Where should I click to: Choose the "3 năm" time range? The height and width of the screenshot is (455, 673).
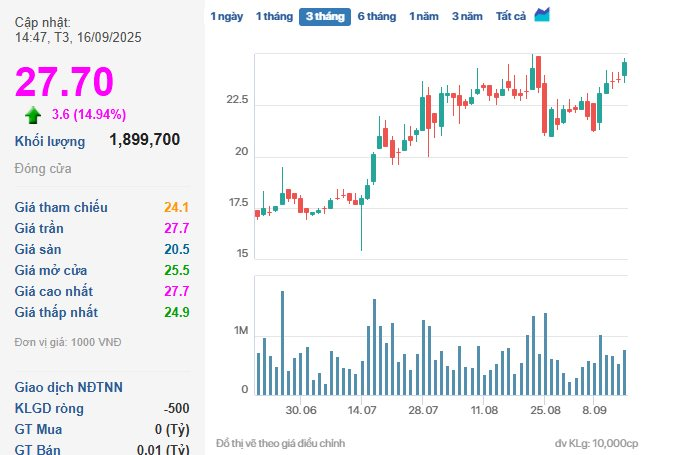click(x=467, y=17)
